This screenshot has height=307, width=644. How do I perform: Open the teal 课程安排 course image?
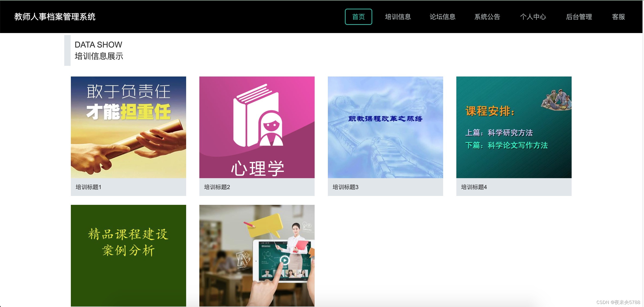pos(514,127)
